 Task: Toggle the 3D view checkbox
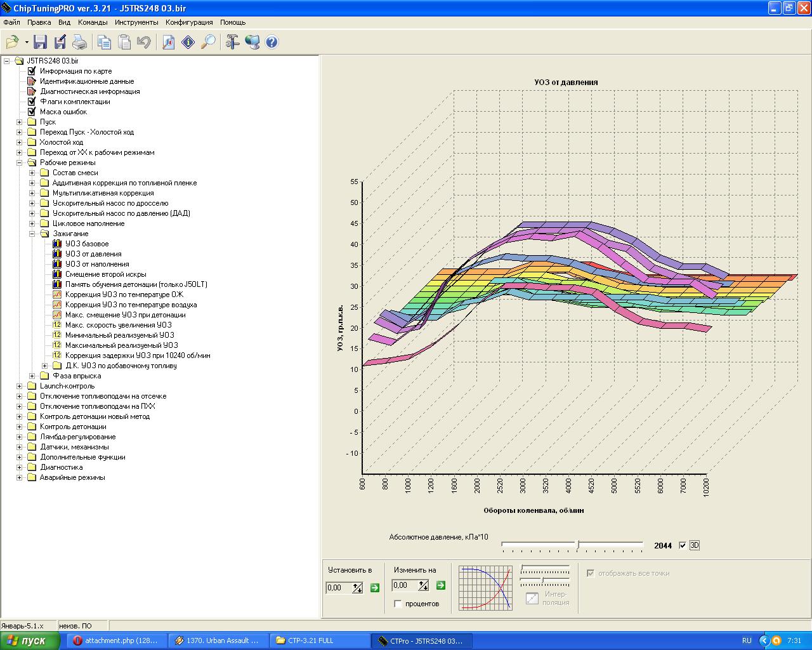coord(683,545)
